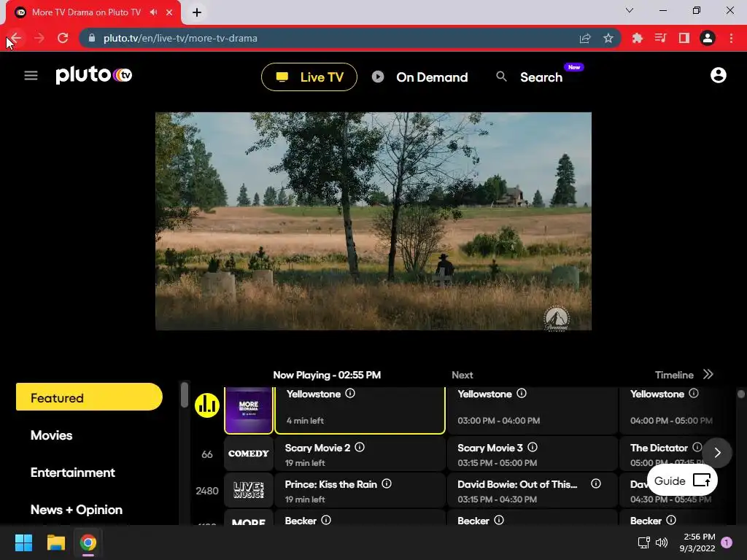Open Windows Start menu
Screen dimensions: 747x560
(x=23, y=542)
